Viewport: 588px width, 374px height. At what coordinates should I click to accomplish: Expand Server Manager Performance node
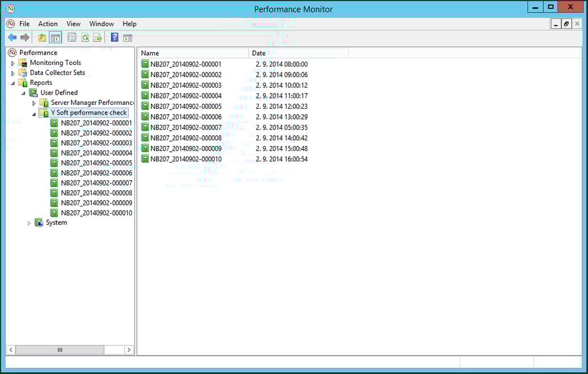click(x=34, y=103)
